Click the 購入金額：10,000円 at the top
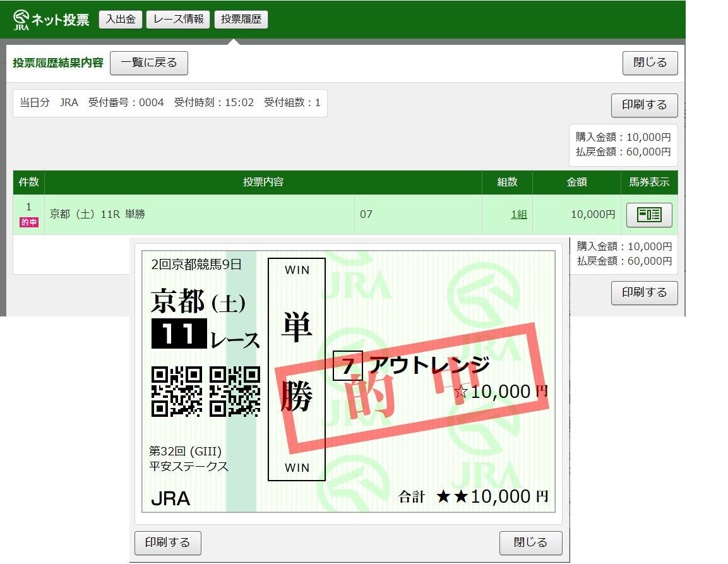 click(x=624, y=138)
